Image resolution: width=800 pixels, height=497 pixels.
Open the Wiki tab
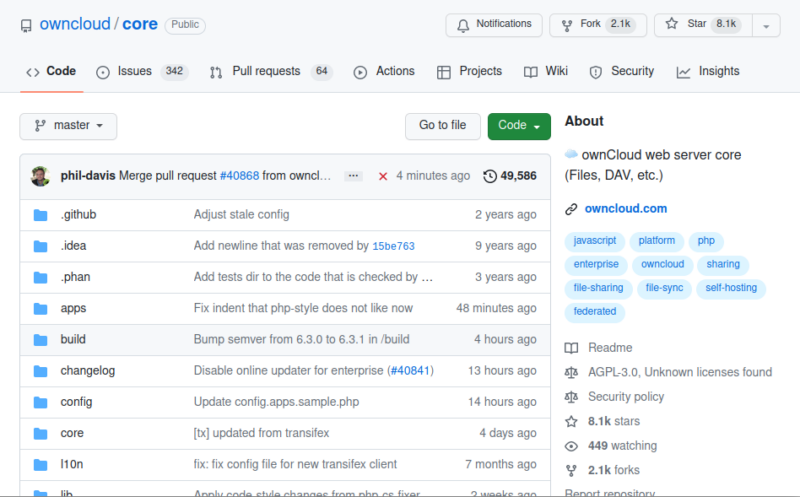pyautogui.click(x=545, y=71)
